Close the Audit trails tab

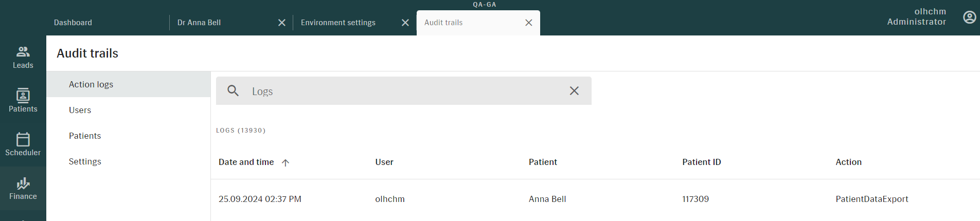pyautogui.click(x=529, y=23)
